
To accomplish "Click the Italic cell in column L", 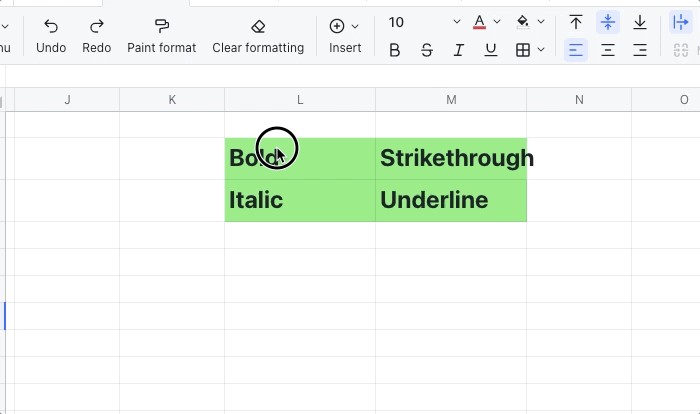I will 300,200.
